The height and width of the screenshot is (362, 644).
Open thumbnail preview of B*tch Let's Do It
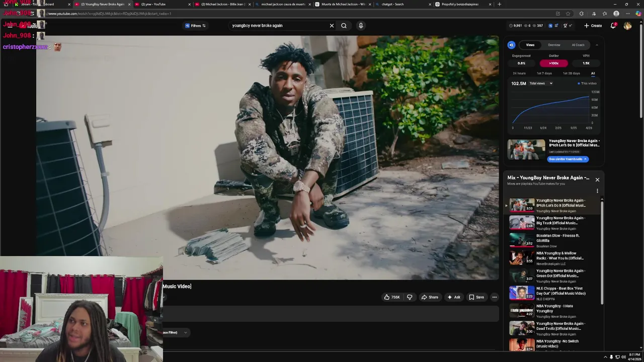point(526,149)
